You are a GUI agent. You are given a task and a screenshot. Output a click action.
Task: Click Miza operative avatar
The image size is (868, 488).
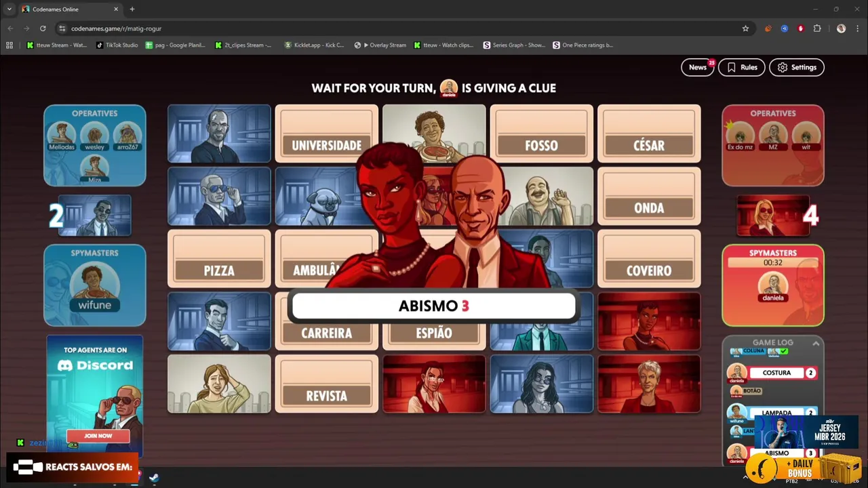pos(95,169)
